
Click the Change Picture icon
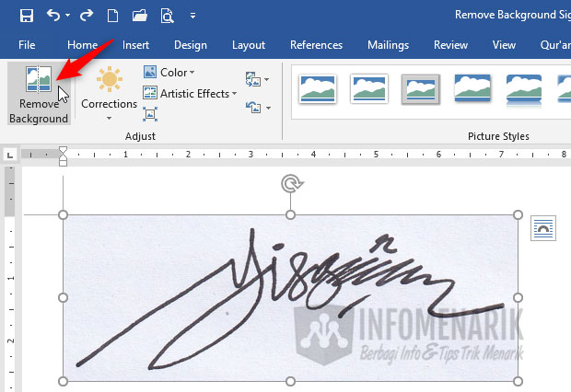[253, 79]
